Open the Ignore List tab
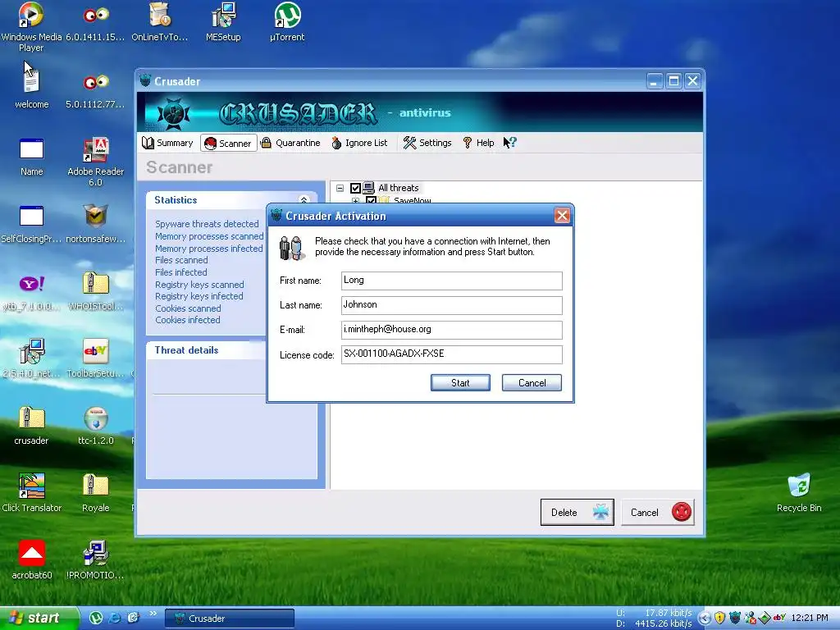Viewport: 840px width, 630px height. (x=359, y=143)
